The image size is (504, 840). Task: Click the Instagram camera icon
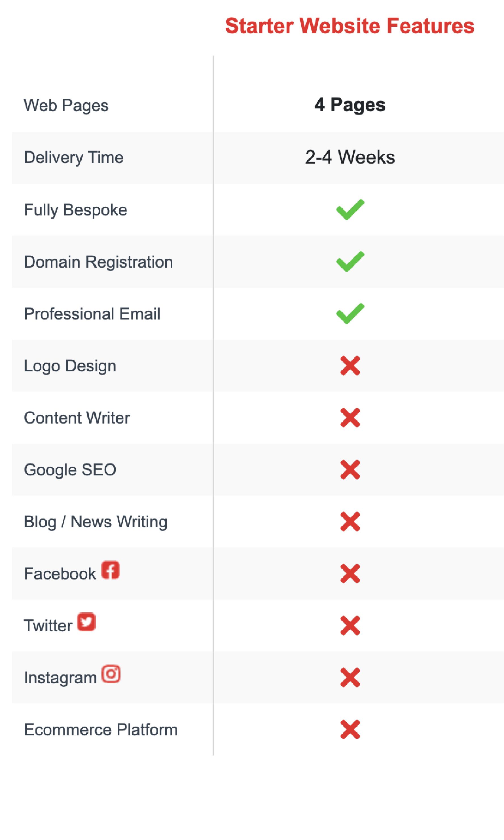[x=111, y=674]
